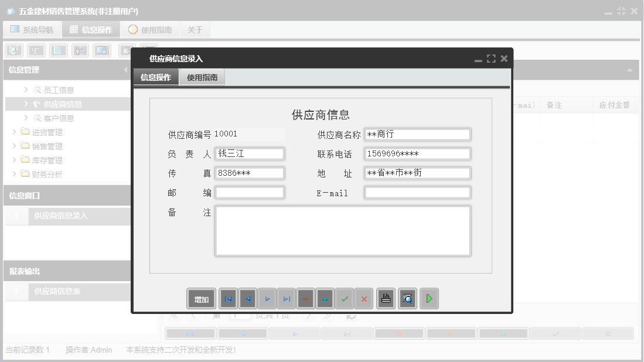
Task: Open the 系统导航 ribbon tab
Action: pos(32,29)
